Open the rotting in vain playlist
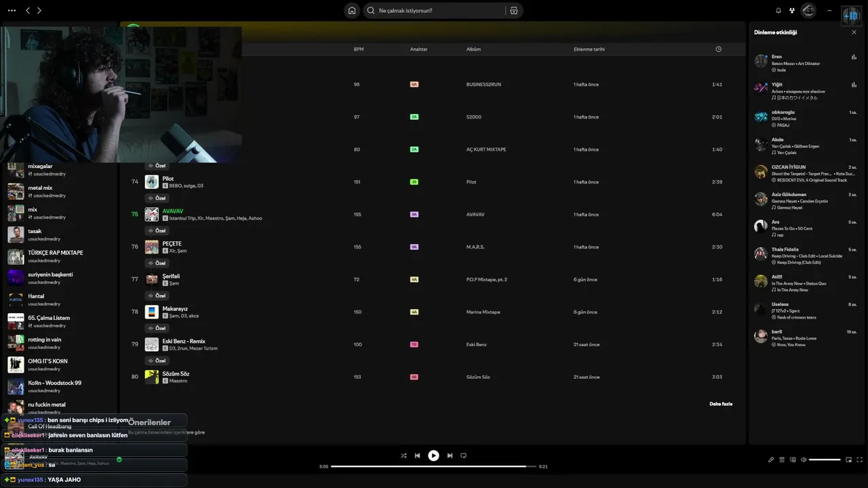 click(x=60, y=343)
